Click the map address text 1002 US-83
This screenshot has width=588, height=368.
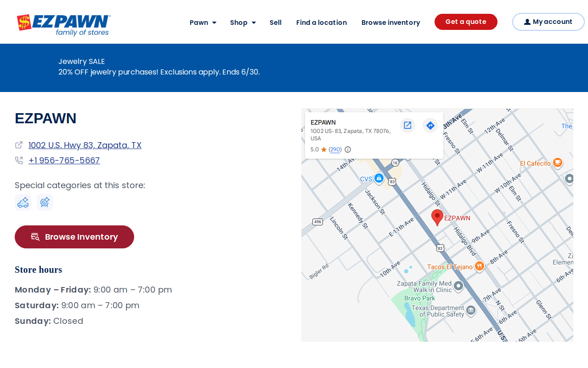351,134
